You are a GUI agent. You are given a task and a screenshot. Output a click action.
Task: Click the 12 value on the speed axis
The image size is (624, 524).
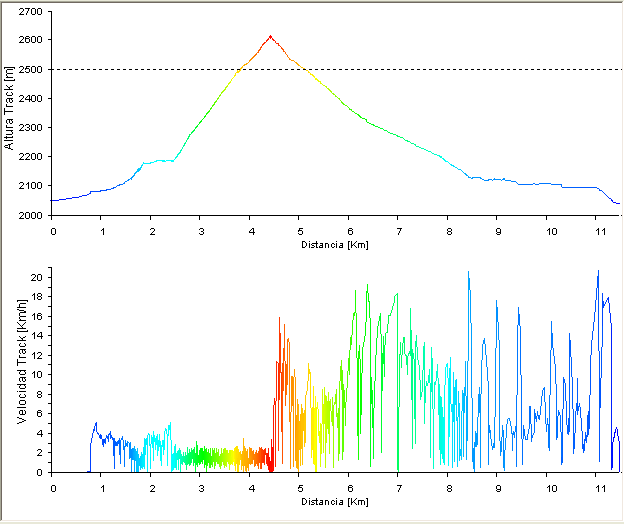tap(36, 355)
